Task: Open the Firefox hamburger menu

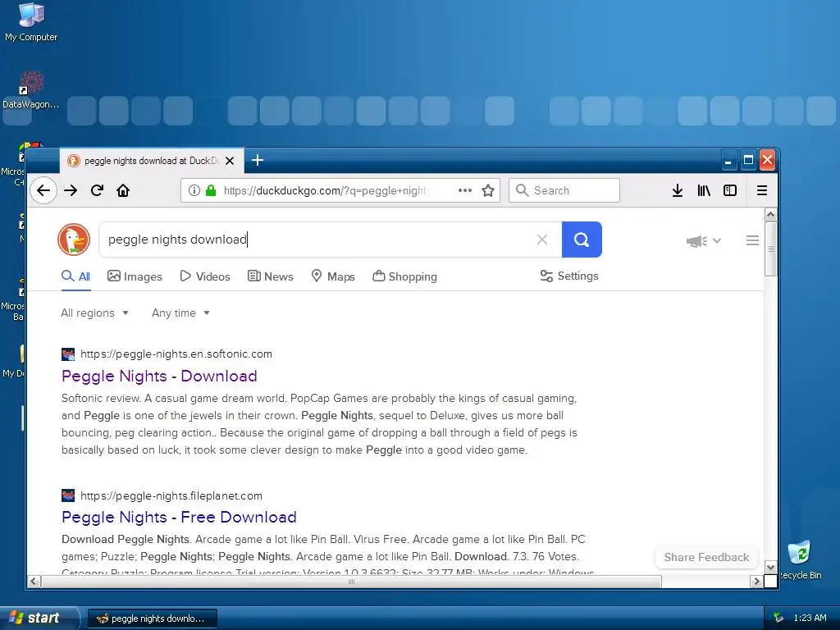Action: tap(762, 190)
